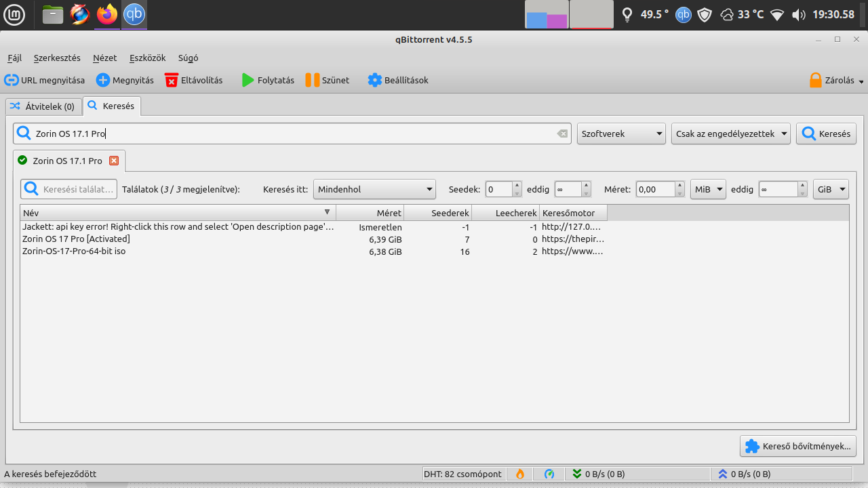Viewport: 868px width, 488px height.
Task: Open the Firefox browser launcher
Action: tap(107, 14)
